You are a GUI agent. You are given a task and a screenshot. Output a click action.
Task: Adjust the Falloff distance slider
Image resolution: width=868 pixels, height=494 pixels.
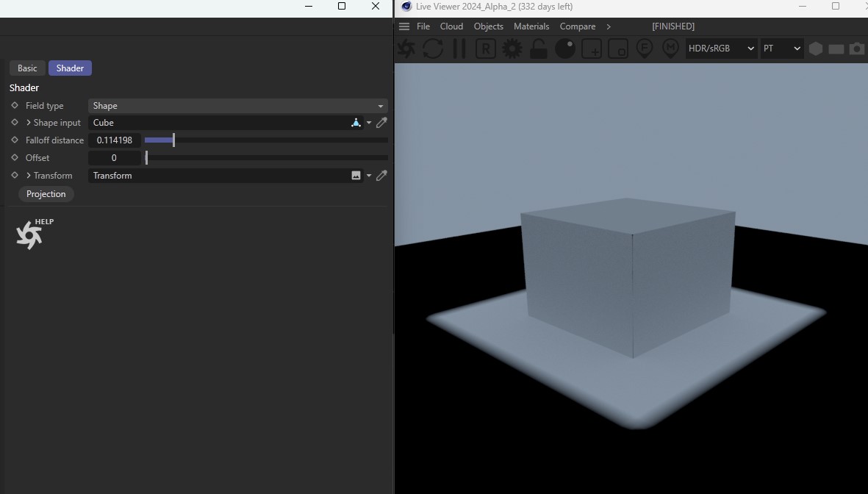(x=266, y=140)
